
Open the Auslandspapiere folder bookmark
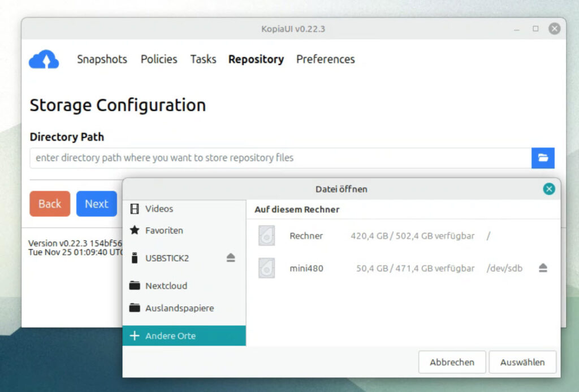pos(179,308)
